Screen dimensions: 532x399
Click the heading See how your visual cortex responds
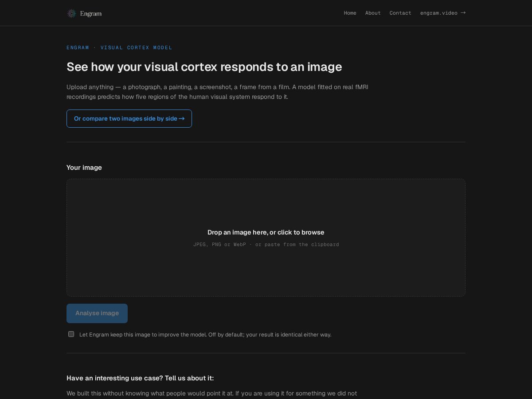(204, 67)
